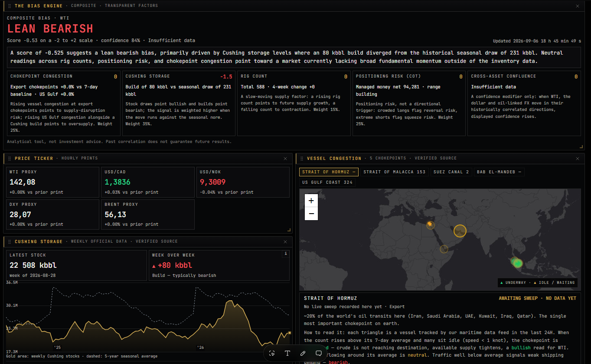Click the Price Ticker panel resize corner

click(289, 230)
